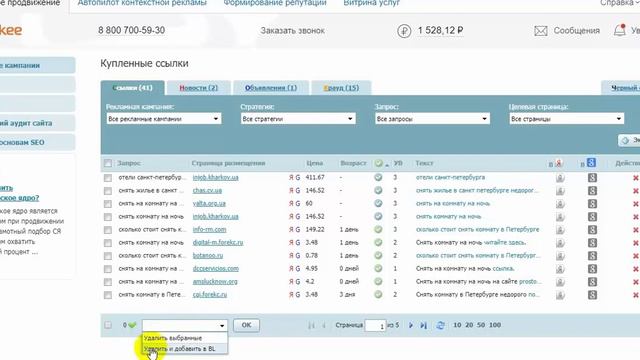Click Google index icon in digital-m.forekc.ru row
This screenshot has width=640, height=360.
point(592,243)
